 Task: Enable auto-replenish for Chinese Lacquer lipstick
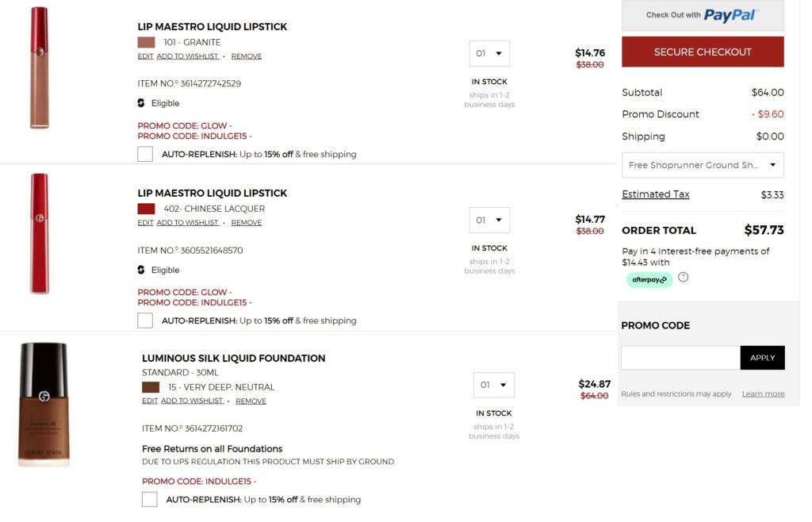(145, 320)
